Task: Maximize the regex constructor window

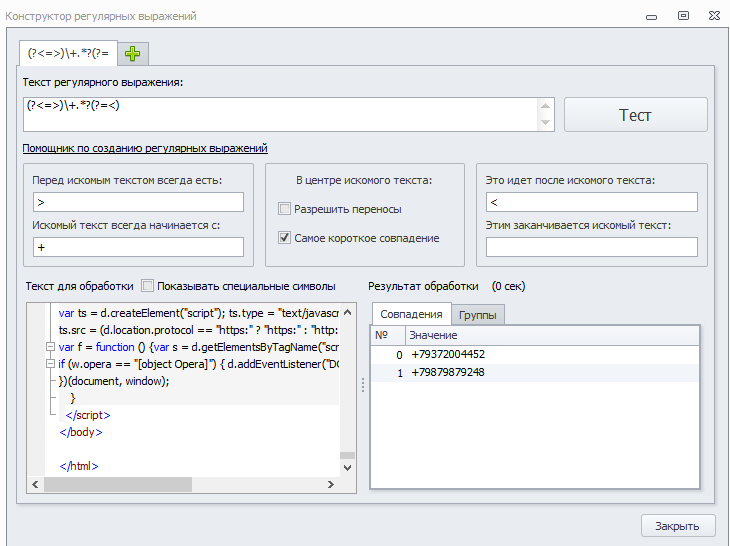Action: click(x=683, y=16)
